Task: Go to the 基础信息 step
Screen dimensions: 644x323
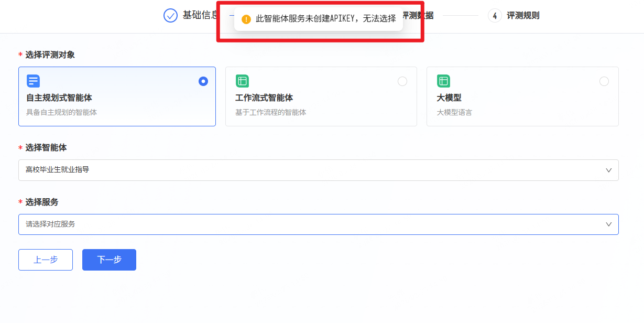Action: click(200, 15)
